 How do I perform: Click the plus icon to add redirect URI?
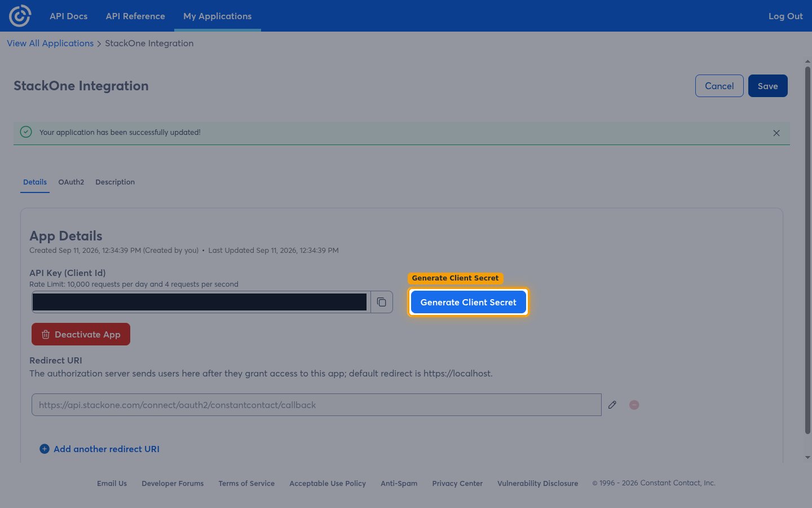45,449
